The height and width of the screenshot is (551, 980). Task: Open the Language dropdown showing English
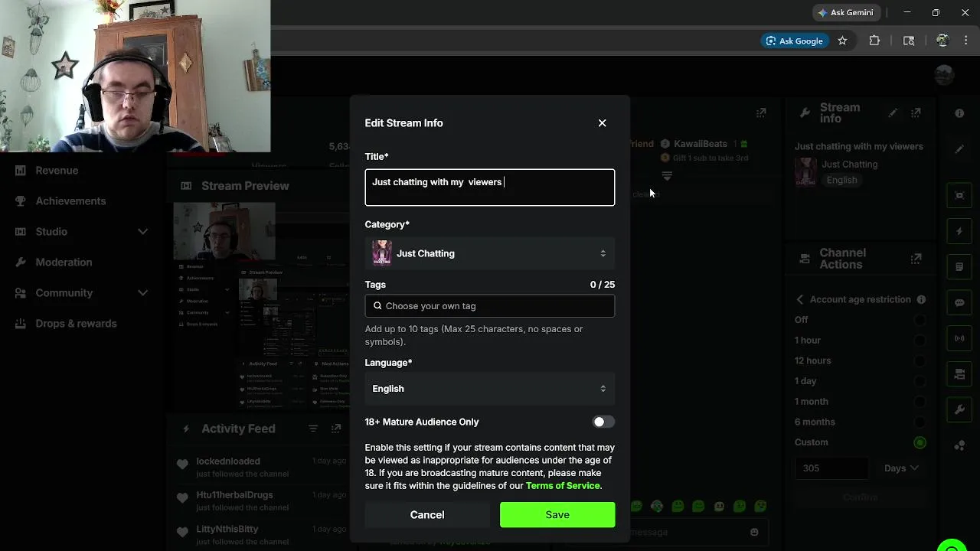(x=490, y=389)
